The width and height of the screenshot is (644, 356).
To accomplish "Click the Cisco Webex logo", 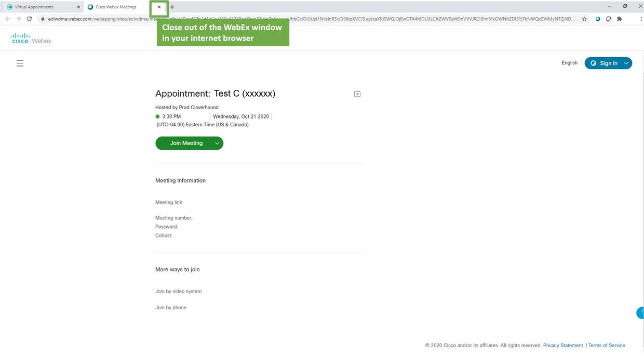I will coord(31,38).
